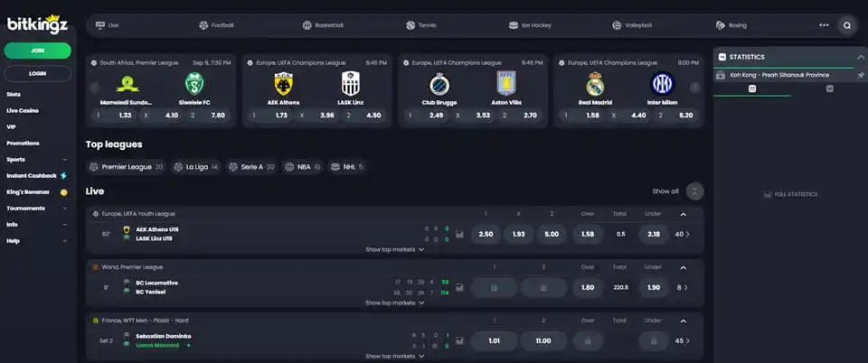Viewport: 868px width, 363px height.
Task: Select the Premier League top league chip
Action: (x=127, y=167)
